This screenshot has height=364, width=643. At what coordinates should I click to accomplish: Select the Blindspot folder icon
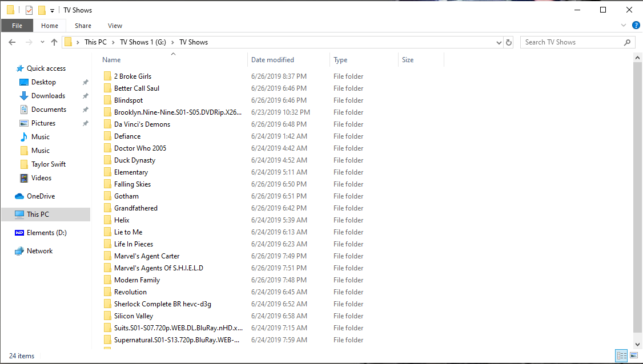pyautogui.click(x=107, y=100)
